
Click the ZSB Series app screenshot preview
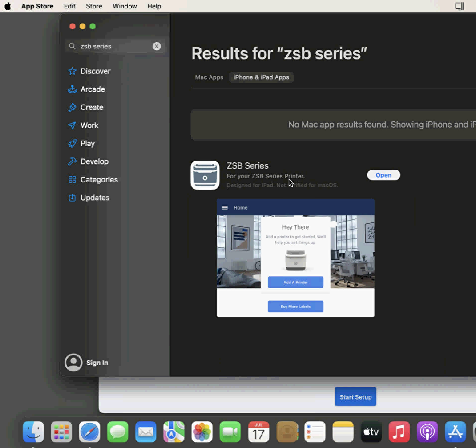coord(295,258)
